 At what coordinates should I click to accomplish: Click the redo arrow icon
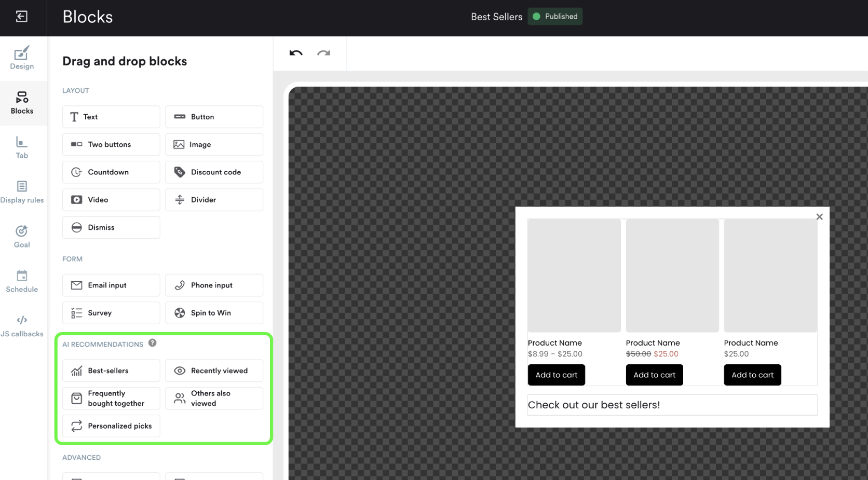323,53
